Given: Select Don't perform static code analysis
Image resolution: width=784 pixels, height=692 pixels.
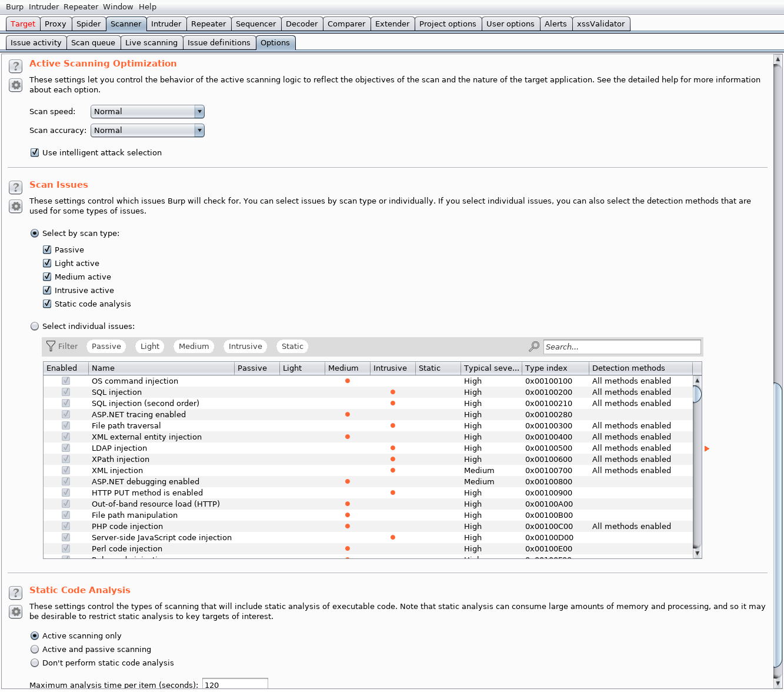Looking at the screenshot, I should click(x=35, y=663).
